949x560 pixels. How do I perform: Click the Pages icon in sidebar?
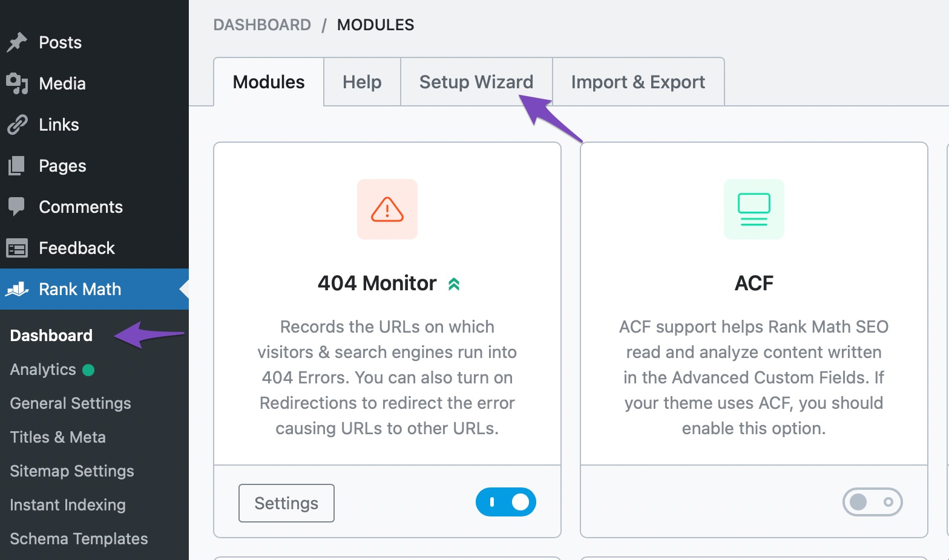pyautogui.click(x=17, y=166)
